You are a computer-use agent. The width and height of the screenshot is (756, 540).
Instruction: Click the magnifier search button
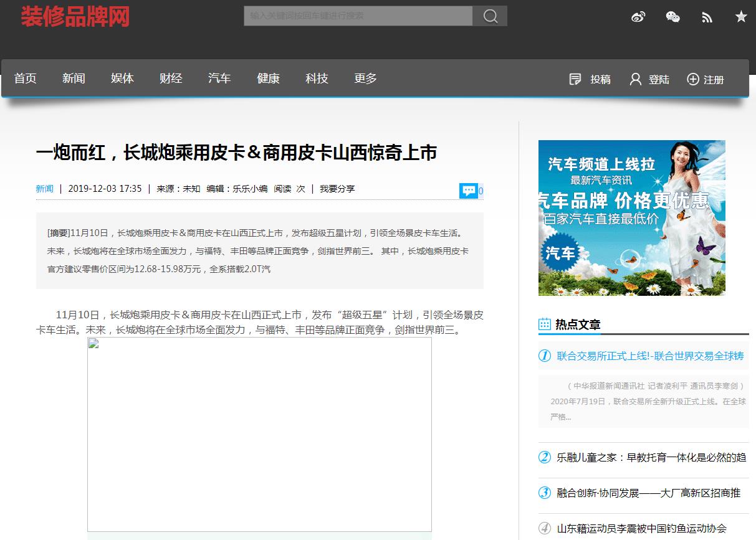(x=490, y=16)
